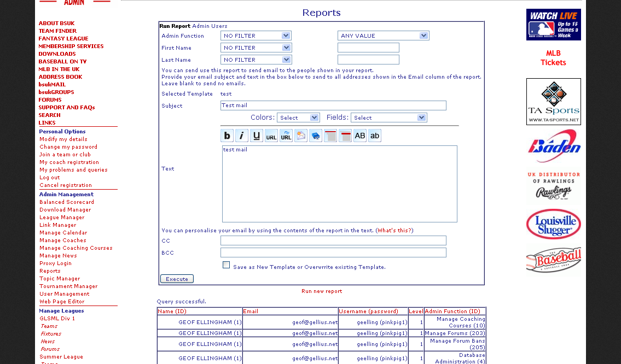Click the Subject field containing Test mail

(333, 105)
